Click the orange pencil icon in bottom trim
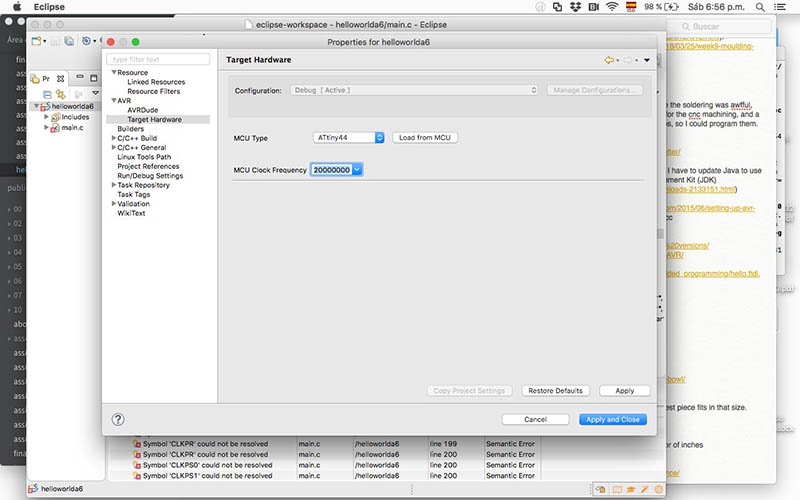The height and width of the screenshot is (500, 800). tap(645, 489)
